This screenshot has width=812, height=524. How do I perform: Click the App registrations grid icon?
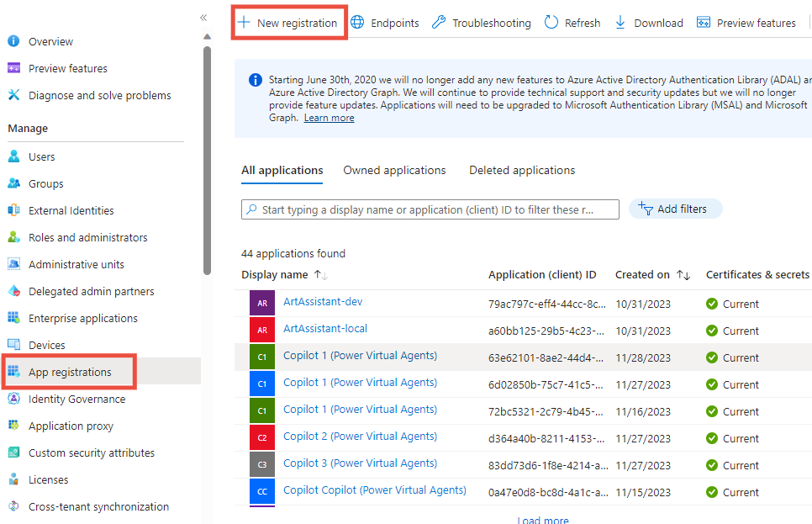click(x=14, y=372)
